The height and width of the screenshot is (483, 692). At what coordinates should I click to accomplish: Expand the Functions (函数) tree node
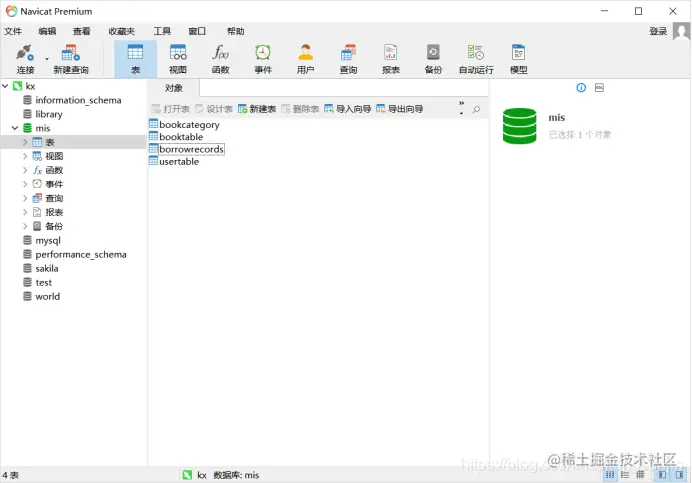25,170
